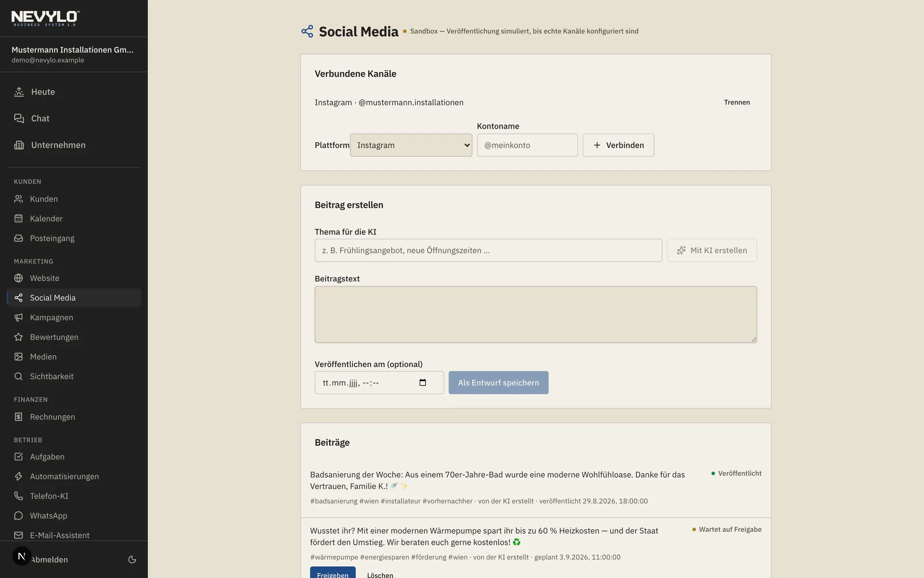
Task: Toggle dark mode with the moon icon
Action: click(x=132, y=560)
